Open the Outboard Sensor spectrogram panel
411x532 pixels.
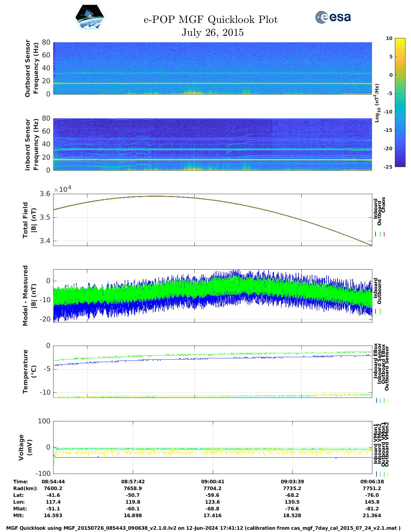212,68
